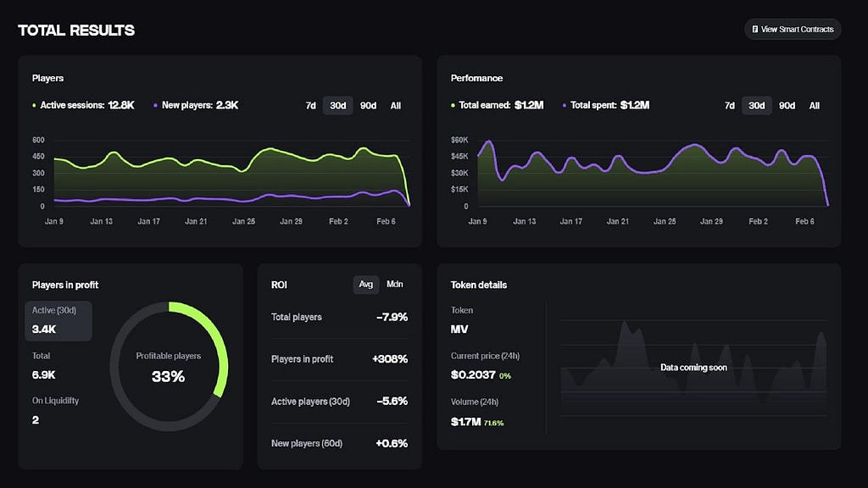This screenshot has height=488, width=868.
Task: Open View Smart Contracts button
Action: [x=793, y=30]
